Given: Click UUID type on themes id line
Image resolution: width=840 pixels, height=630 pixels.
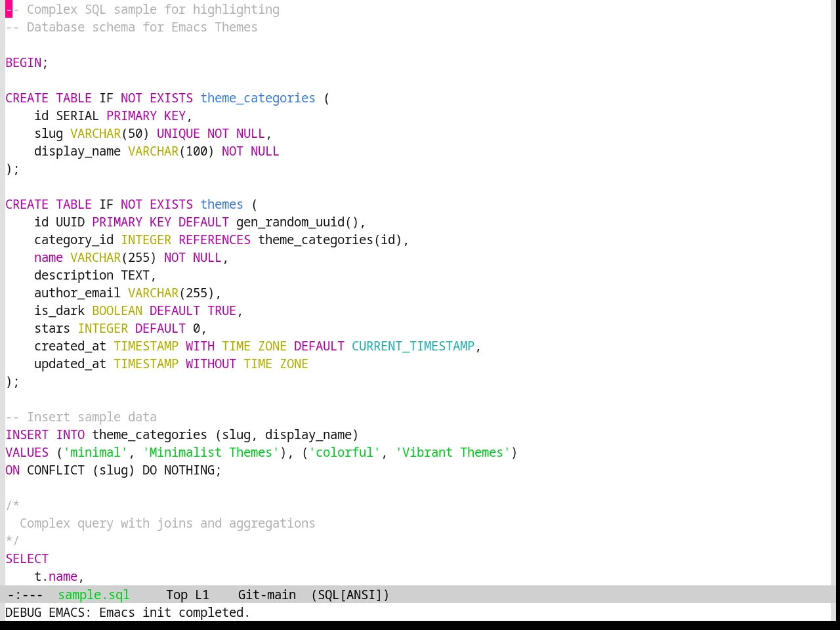Looking at the screenshot, I should tap(70, 222).
